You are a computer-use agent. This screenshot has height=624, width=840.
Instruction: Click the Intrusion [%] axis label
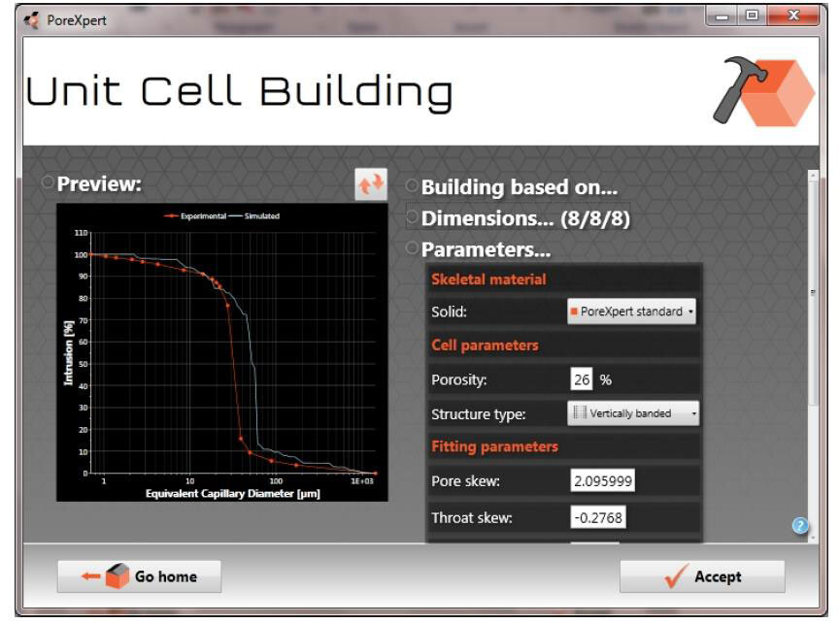[68, 352]
